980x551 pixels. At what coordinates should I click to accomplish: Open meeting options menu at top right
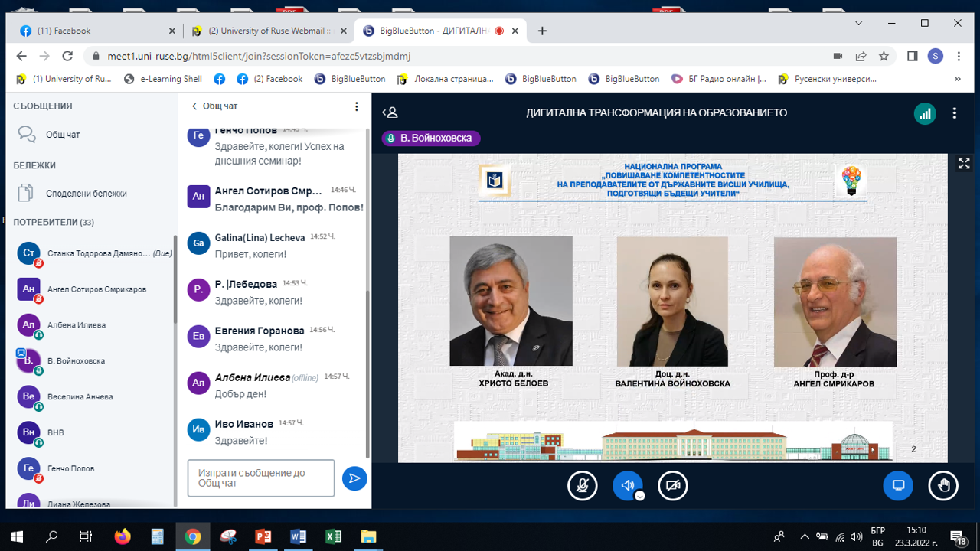point(954,113)
